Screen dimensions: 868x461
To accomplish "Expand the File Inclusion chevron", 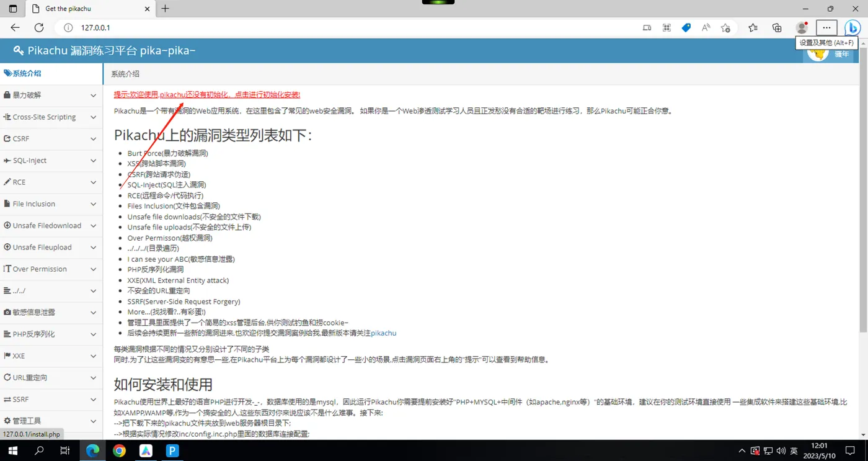I will pyautogui.click(x=93, y=204).
